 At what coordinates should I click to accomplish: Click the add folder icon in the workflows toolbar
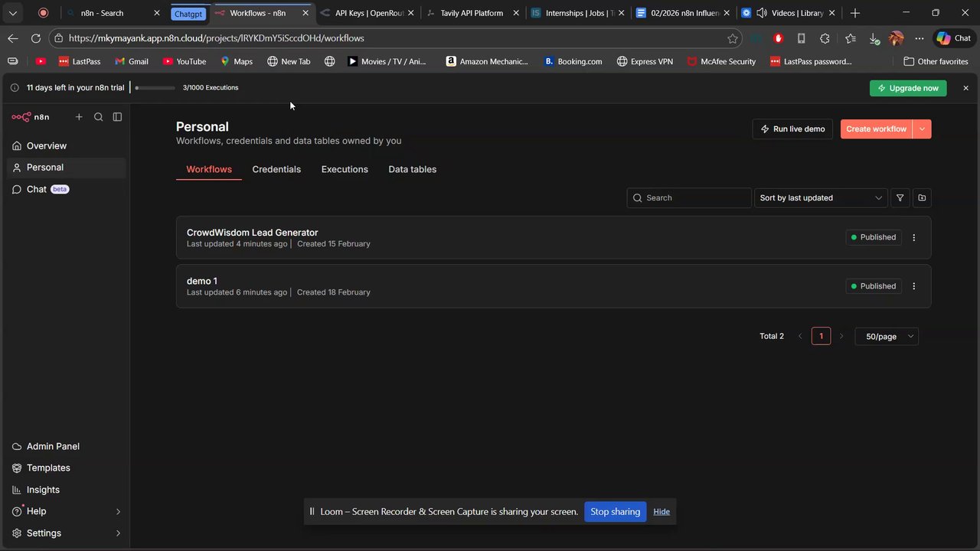pyautogui.click(x=922, y=197)
